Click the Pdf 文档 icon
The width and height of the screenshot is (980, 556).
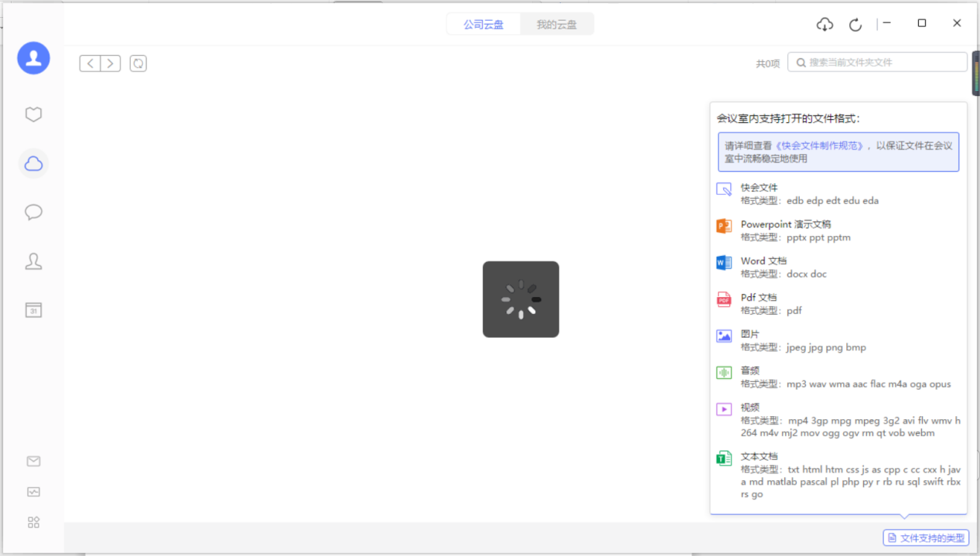[x=724, y=299]
